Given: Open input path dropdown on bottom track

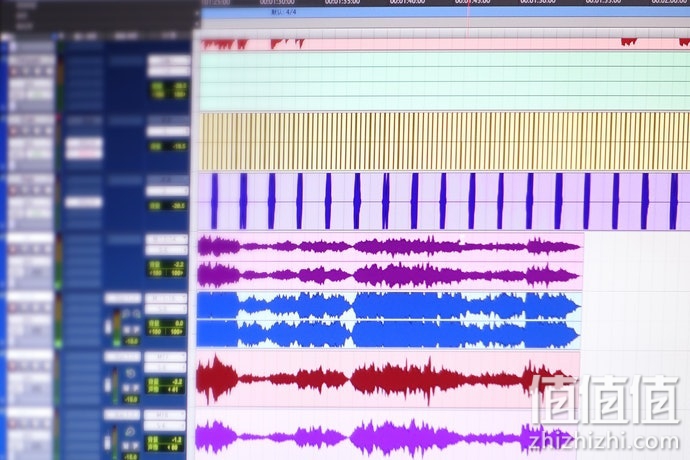Looking at the screenshot, I should [x=165, y=415].
